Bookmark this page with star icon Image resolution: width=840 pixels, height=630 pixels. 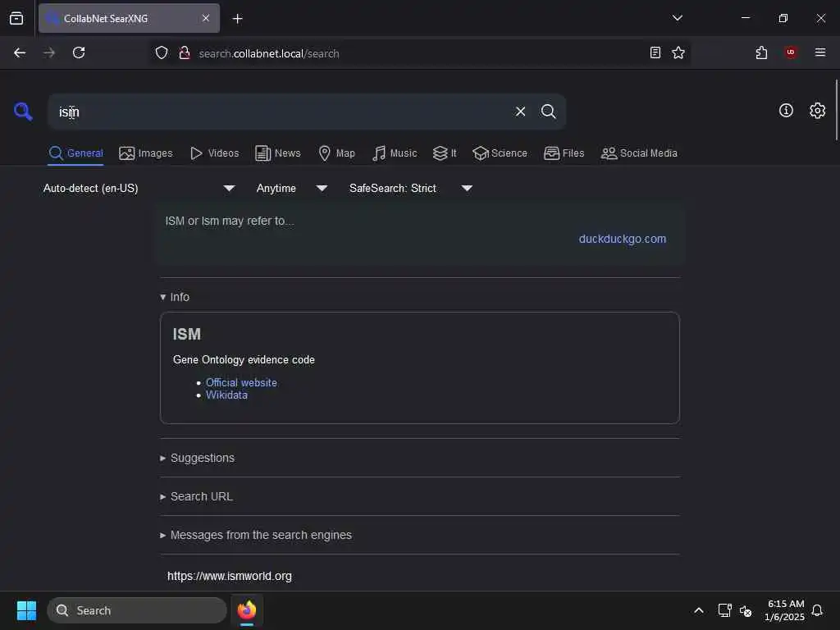click(678, 52)
